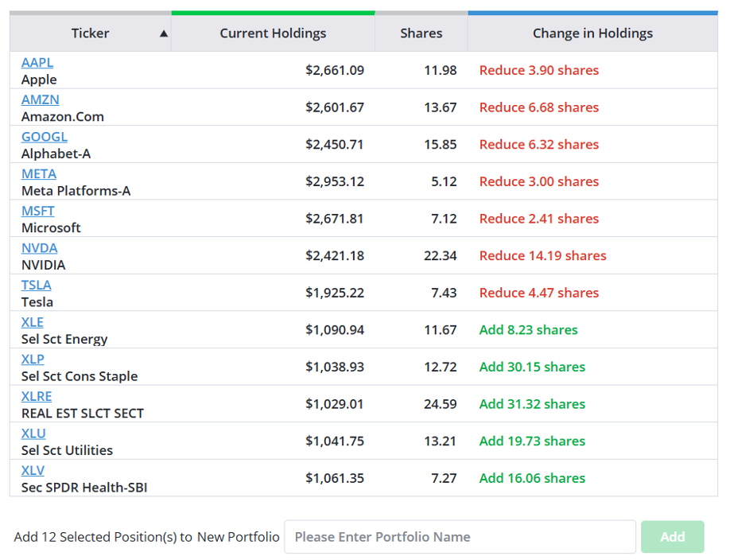Open the MSFT ticker link
The image size is (730, 560).
tap(37, 211)
